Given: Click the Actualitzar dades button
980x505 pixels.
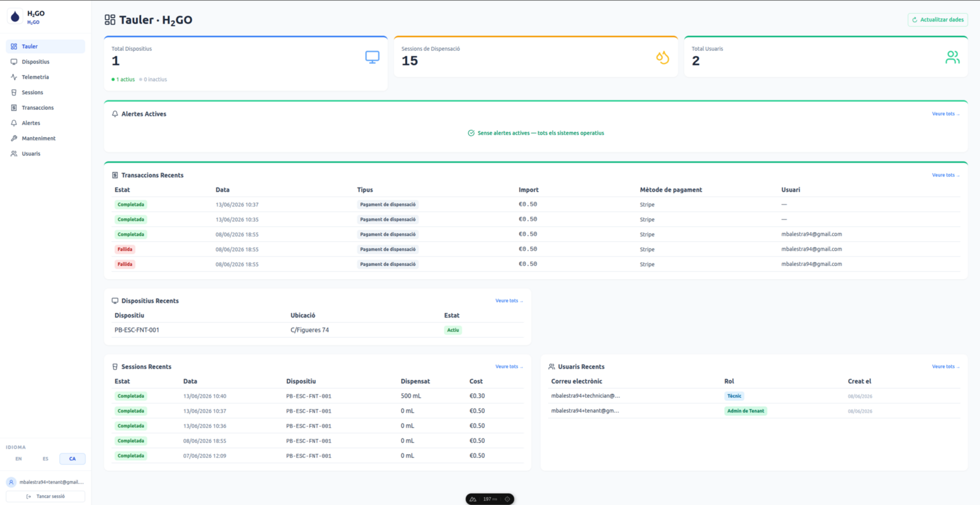Looking at the screenshot, I should coord(938,20).
